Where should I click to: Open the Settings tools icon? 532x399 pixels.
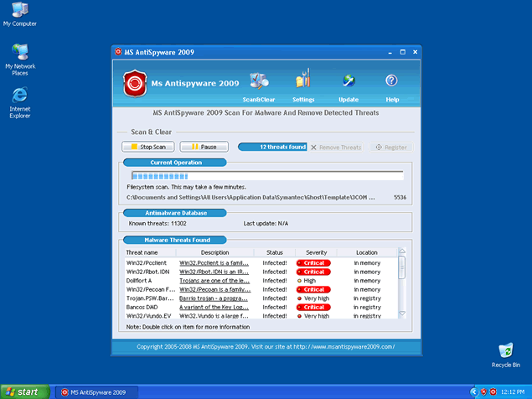click(x=303, y=81)
